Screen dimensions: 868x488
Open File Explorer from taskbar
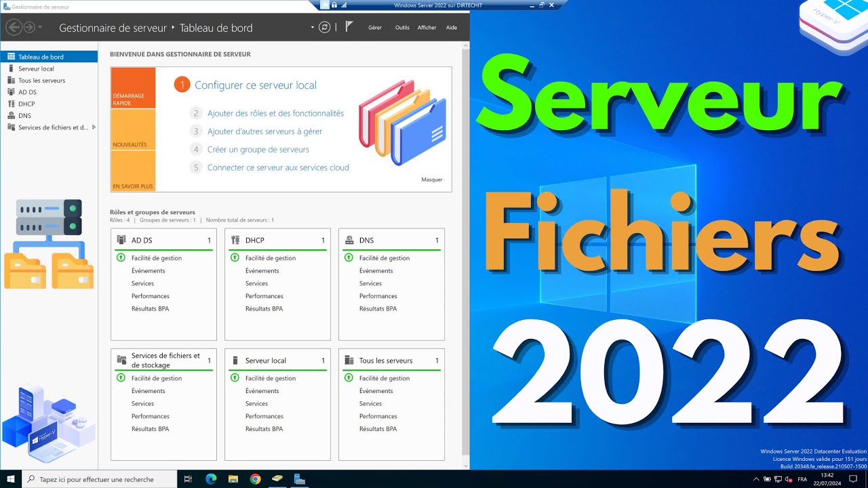click(233, 479)
